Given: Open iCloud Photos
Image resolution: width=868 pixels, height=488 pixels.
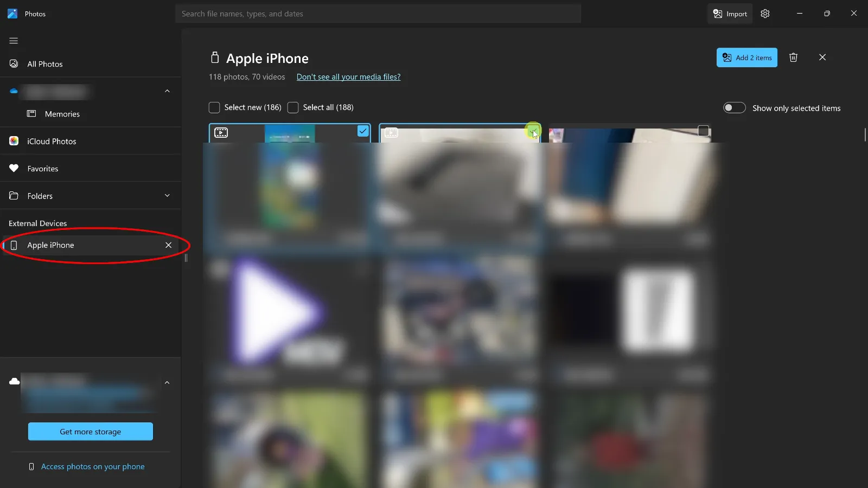Looking at the screenshot, I should [51, 141].
